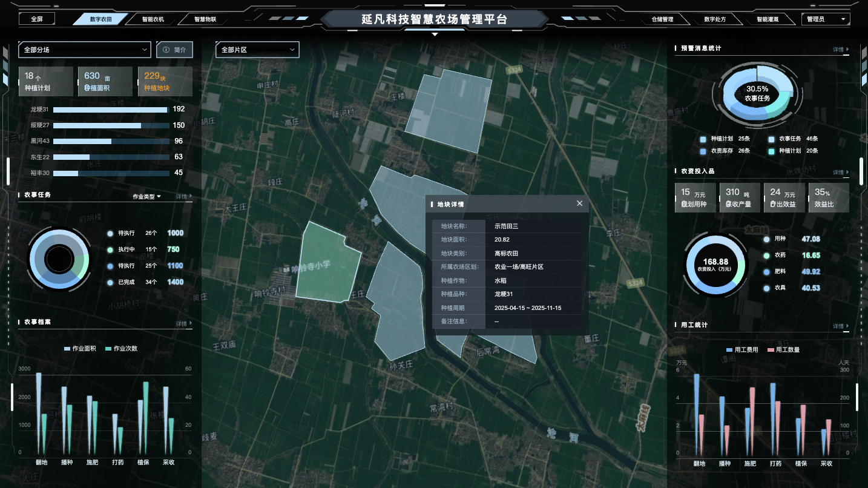Click the 已完成 status legend dot
Viewport: 868px width, 488px height.
[x=110, y=282]
